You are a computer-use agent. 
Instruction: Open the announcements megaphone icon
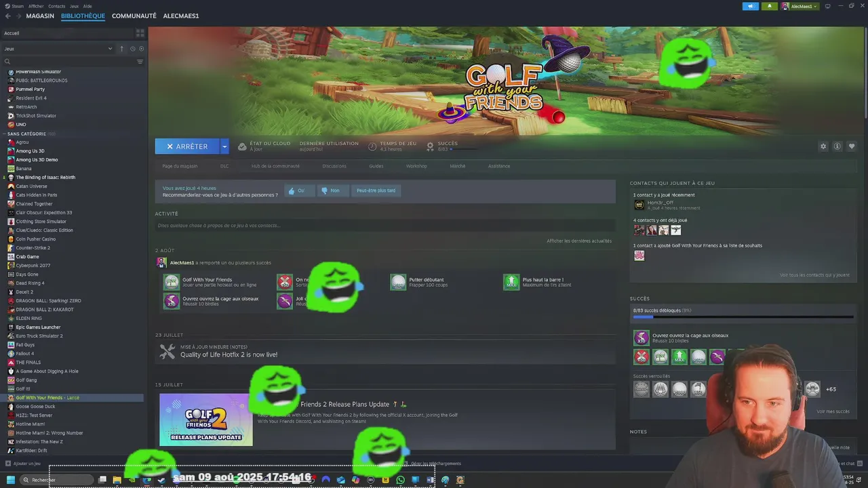(x=750, y=6)
